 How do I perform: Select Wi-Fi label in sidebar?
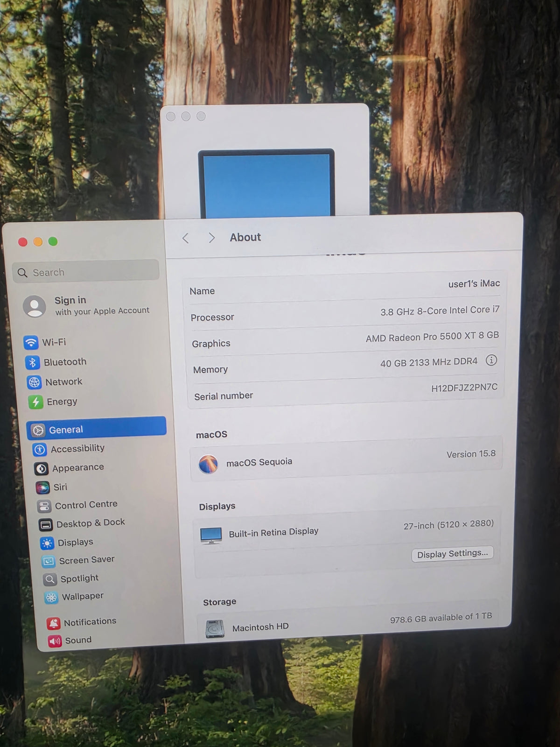(x=54, y=342)
